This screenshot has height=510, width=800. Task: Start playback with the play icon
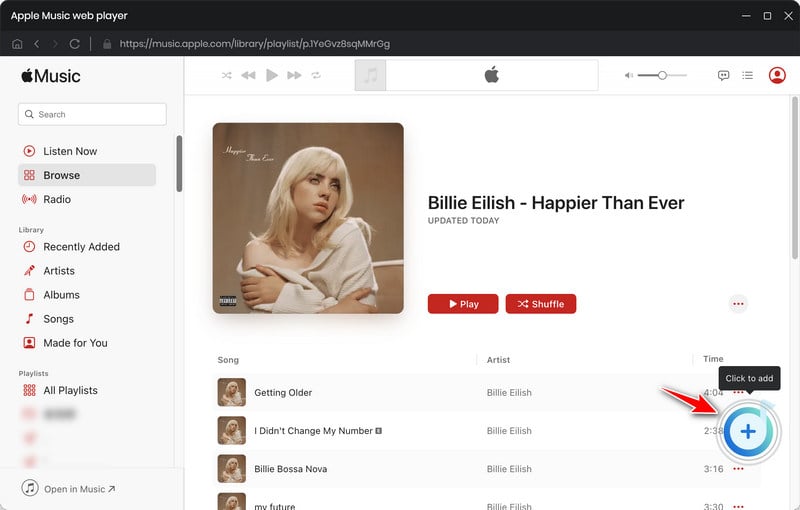(x=271, y=75)
